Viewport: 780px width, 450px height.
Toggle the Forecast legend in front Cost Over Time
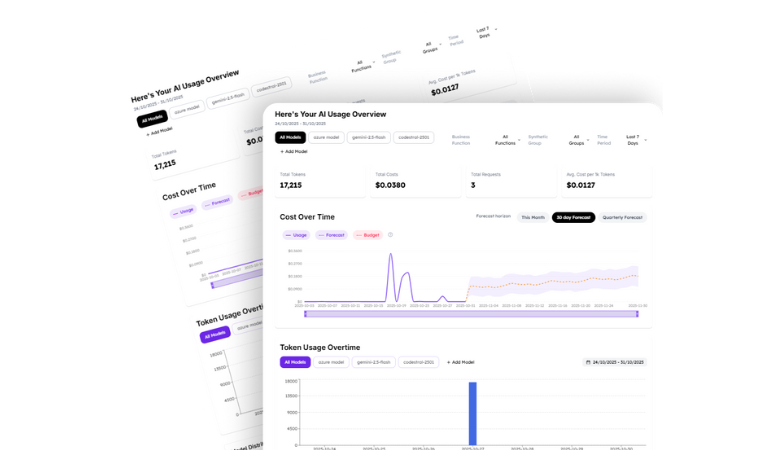pyautogui.click(x=332, y=235)
